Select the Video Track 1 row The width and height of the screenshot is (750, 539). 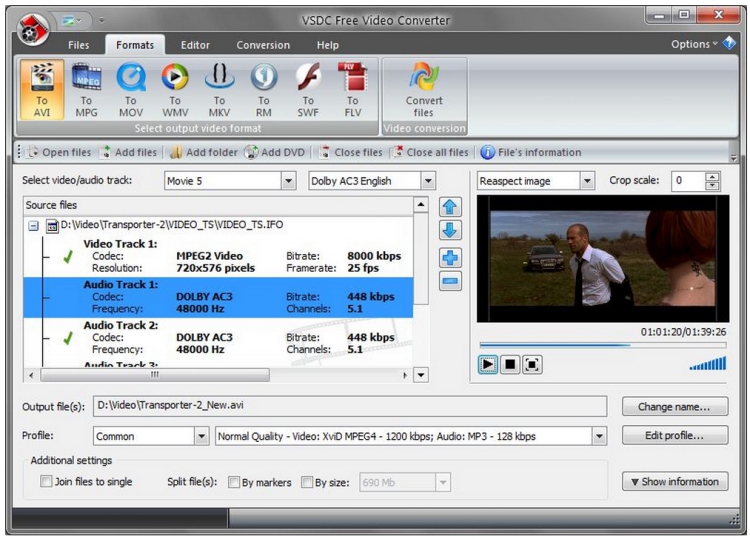[x=218, y=256]
